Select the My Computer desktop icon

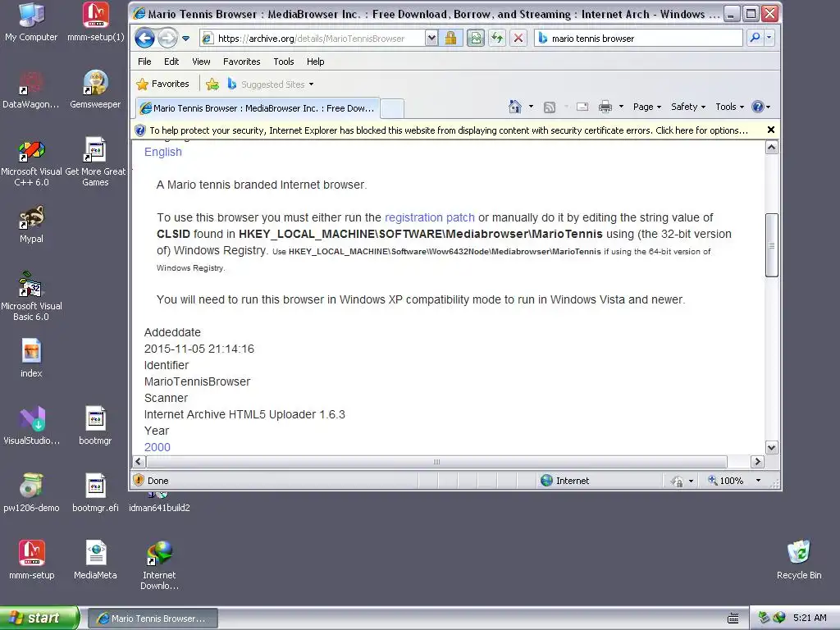coord(31,22)
